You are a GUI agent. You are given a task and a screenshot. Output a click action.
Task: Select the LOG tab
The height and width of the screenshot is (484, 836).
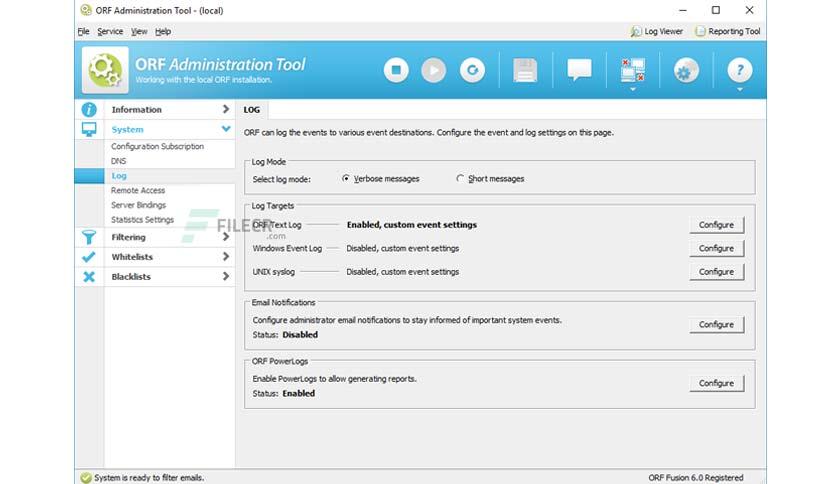(252, 110)
